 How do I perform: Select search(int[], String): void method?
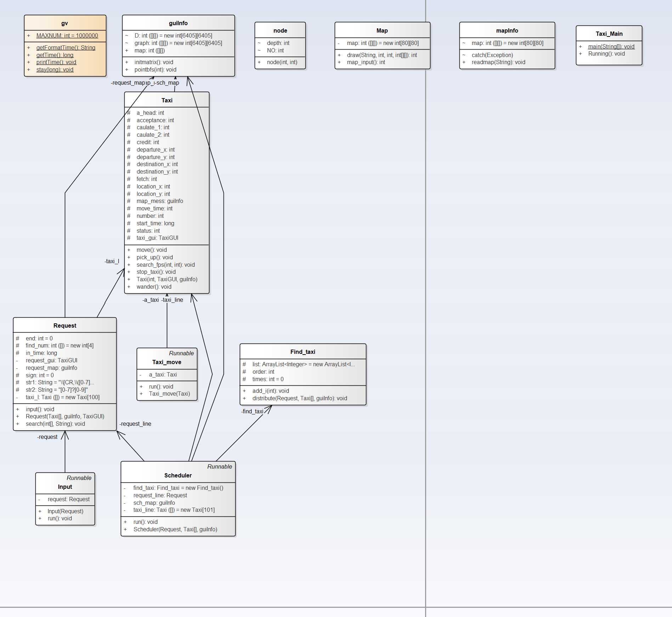point(55,424)
